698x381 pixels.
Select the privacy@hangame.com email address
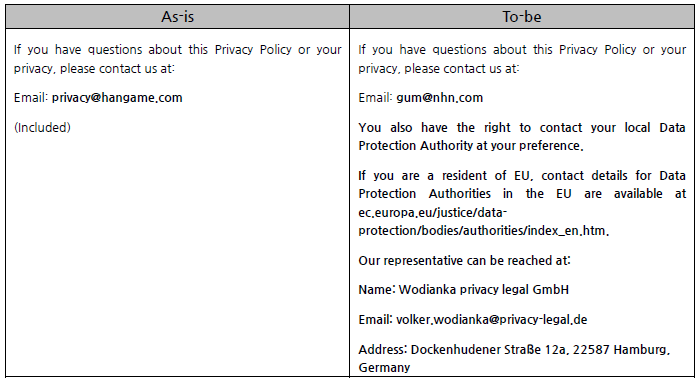(117, 98)
